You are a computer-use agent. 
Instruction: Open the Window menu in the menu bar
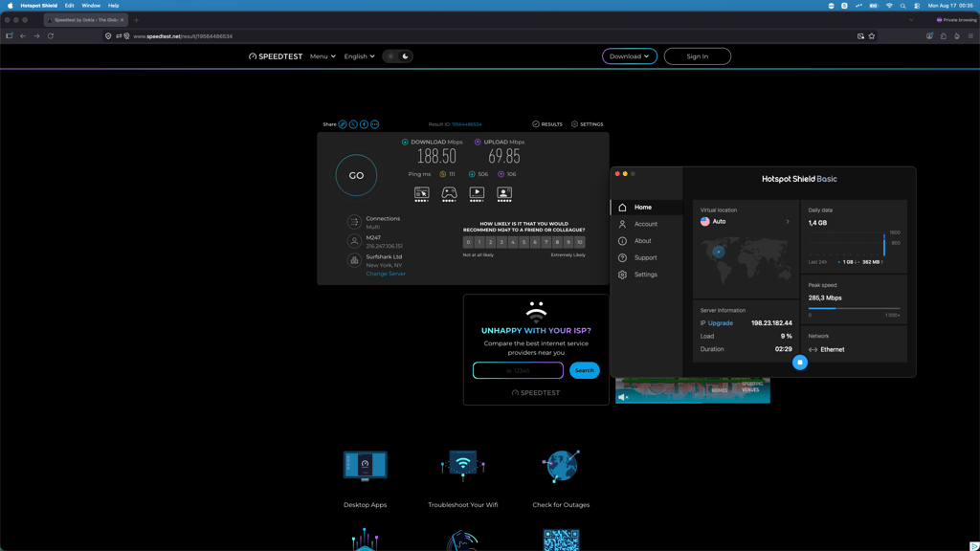[91, 6]
